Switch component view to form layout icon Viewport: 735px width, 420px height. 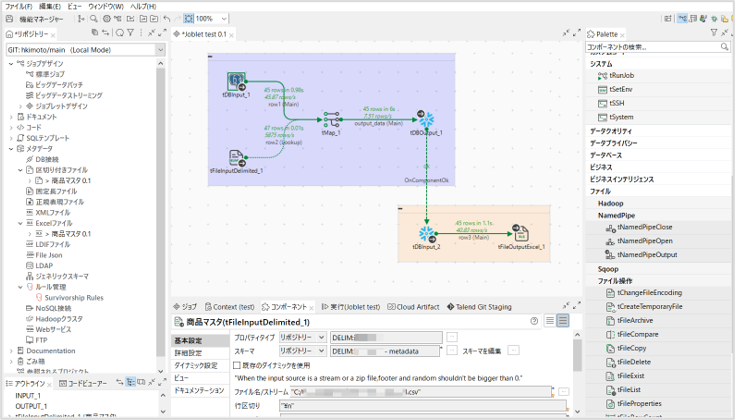click(x=563, y=321)
